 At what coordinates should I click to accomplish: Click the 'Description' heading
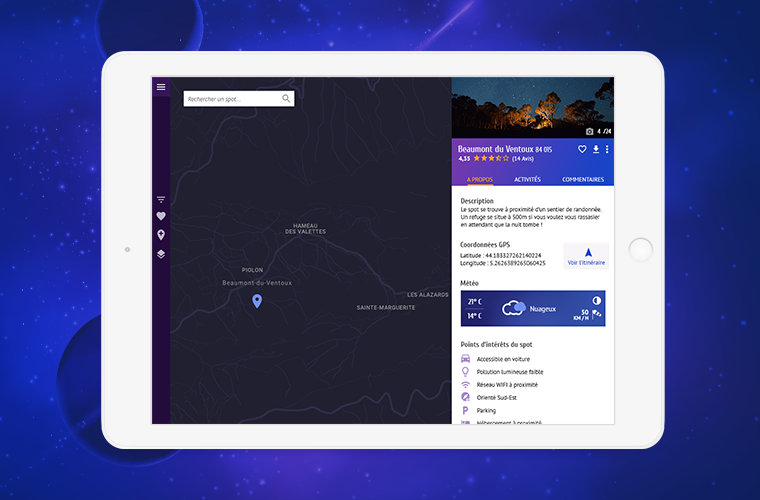[x=477, y=201]
